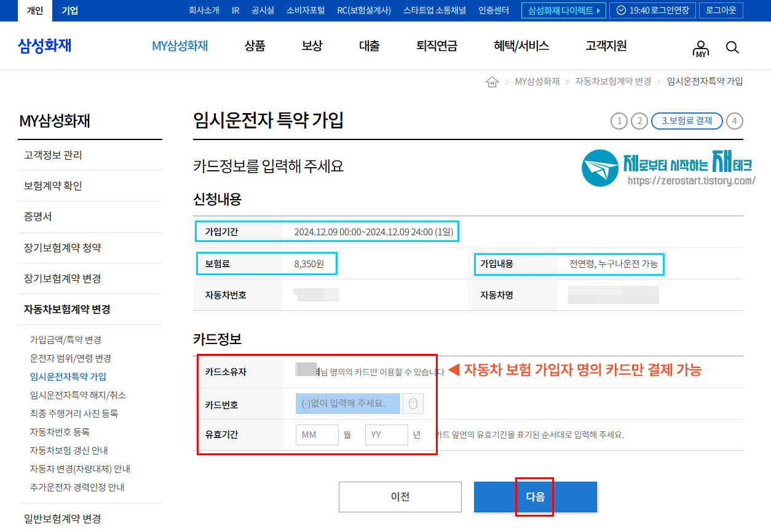Click the 카드번호 input field
The width and height of the screenshot is (771, 532).
tap(348, 404)
